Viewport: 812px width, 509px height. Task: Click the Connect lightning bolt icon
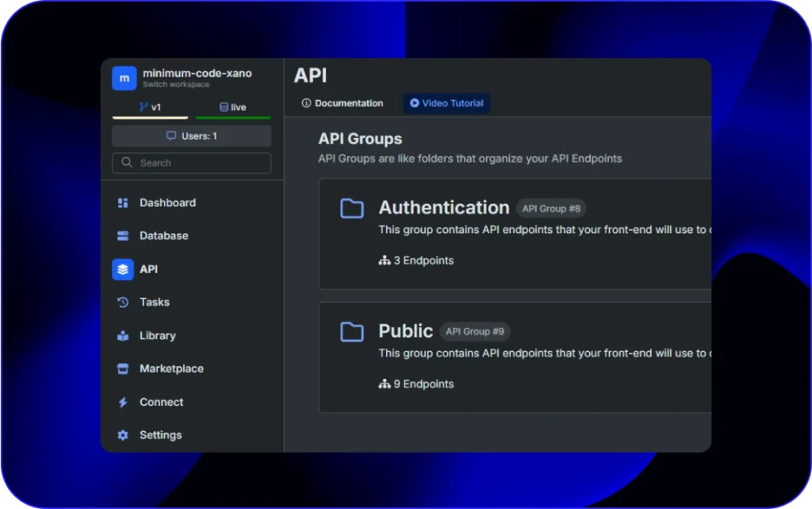click(123, 403)
